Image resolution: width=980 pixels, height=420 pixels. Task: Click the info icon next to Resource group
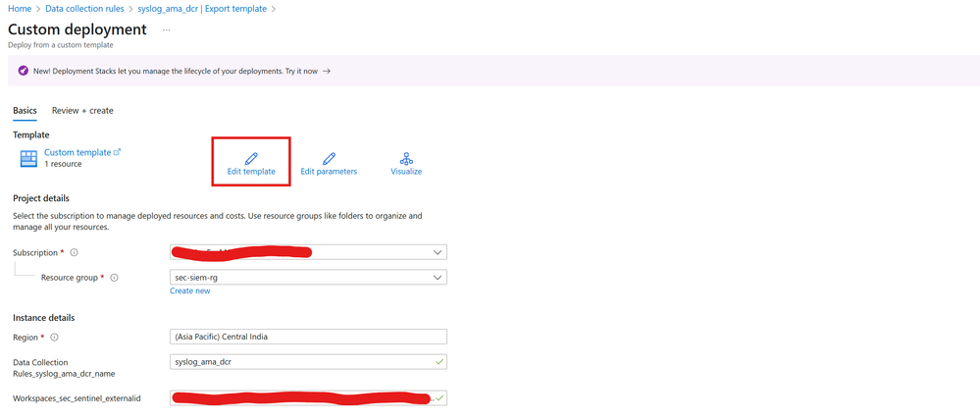115,278
